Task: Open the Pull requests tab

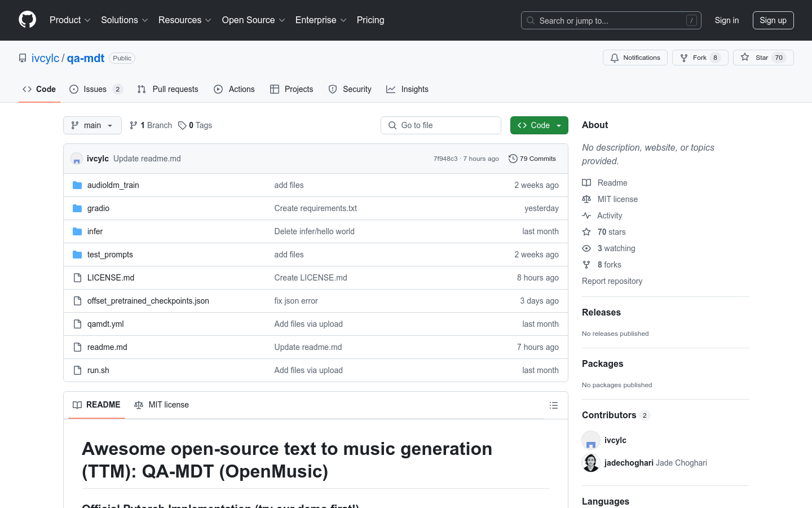Action: (168, 89)
